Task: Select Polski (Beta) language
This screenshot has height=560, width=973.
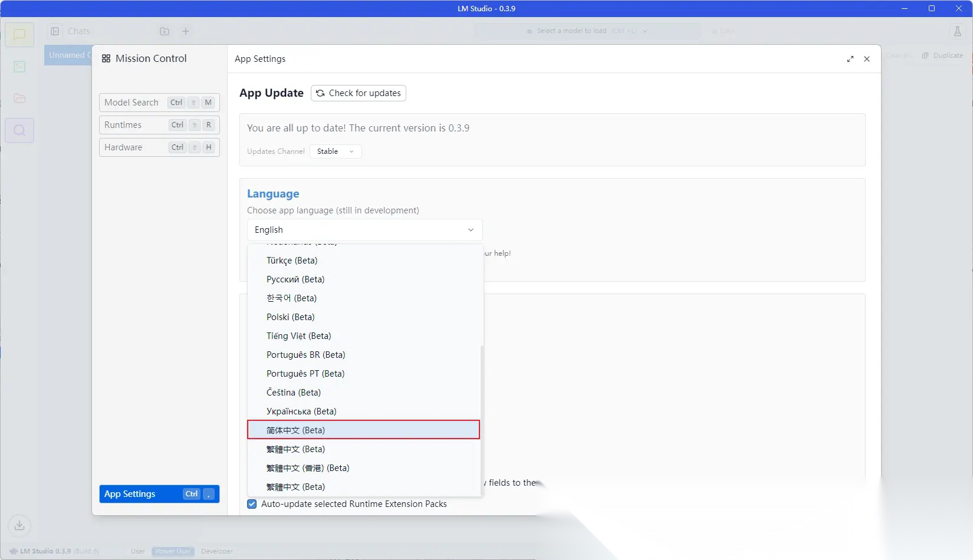Action: coord(364,317)
